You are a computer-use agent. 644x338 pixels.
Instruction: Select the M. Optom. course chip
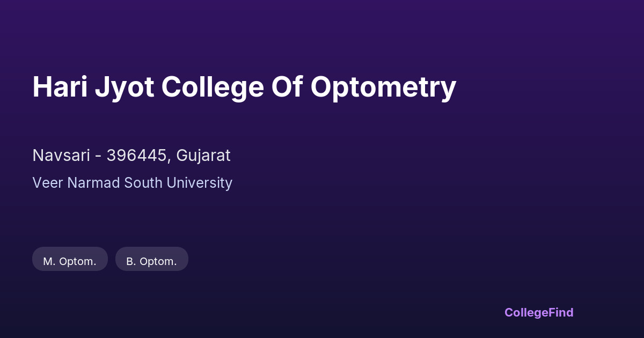pos(70,261)
